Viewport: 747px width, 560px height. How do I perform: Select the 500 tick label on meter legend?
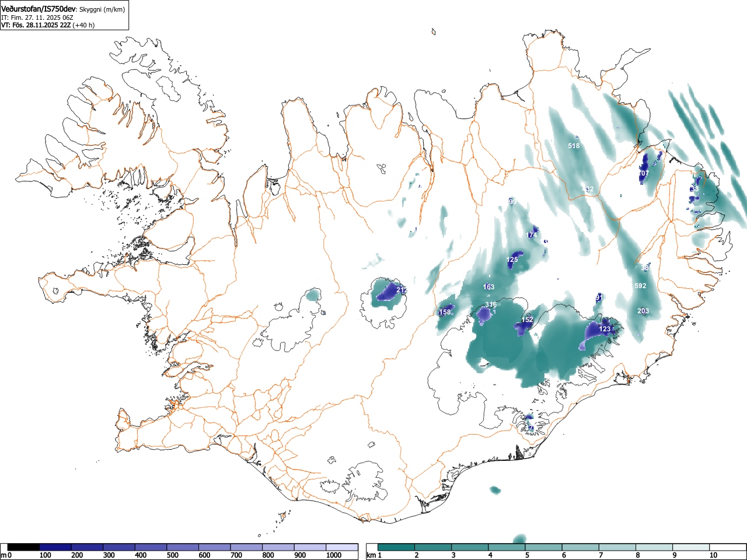pos(172,555)
